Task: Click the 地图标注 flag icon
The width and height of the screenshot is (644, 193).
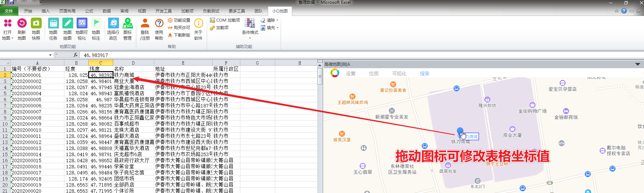Action: (96, 23)
